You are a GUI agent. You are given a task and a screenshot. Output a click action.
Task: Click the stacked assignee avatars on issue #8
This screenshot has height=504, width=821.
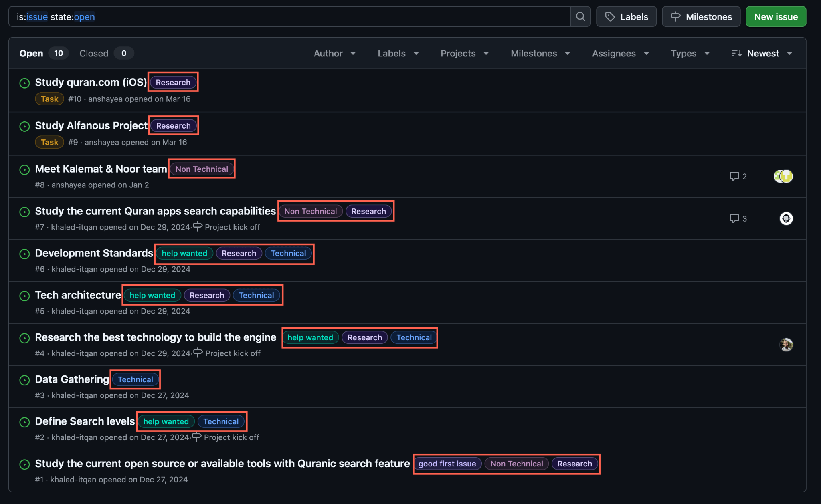[x=783, y=177]
